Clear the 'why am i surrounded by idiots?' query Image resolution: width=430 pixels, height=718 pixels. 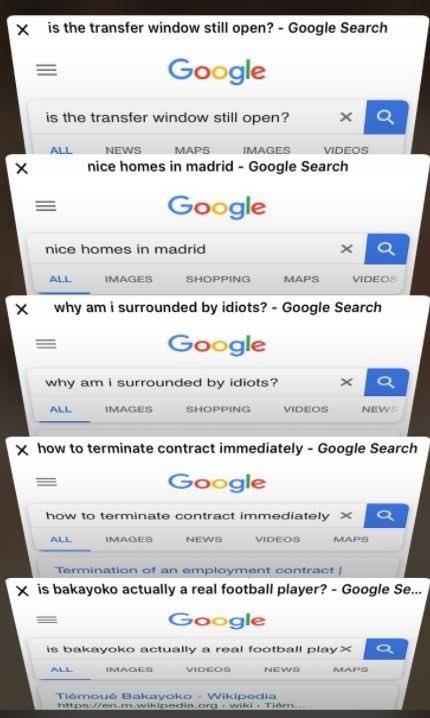347,382
